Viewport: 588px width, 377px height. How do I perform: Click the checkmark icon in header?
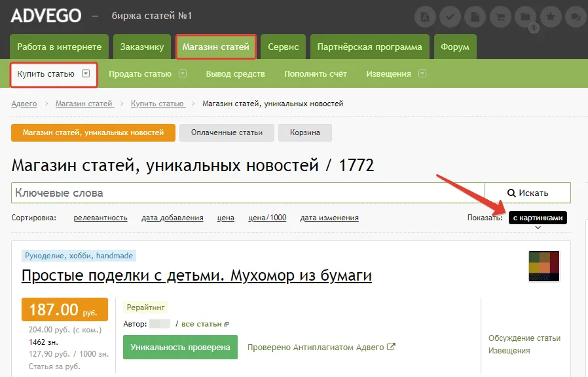450,17
